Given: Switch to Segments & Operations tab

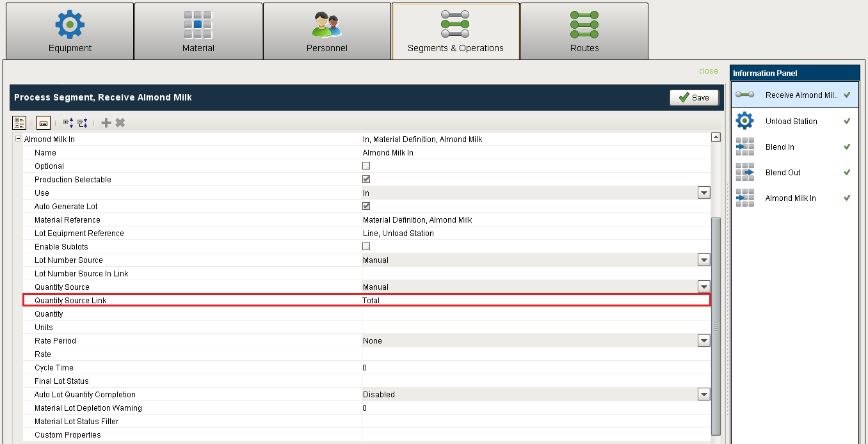Looking at the screenshot, I should coord(456,31).
